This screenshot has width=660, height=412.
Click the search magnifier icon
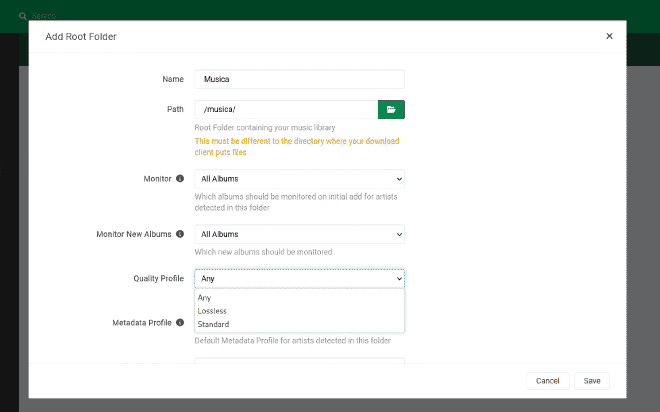pos(23,16)
